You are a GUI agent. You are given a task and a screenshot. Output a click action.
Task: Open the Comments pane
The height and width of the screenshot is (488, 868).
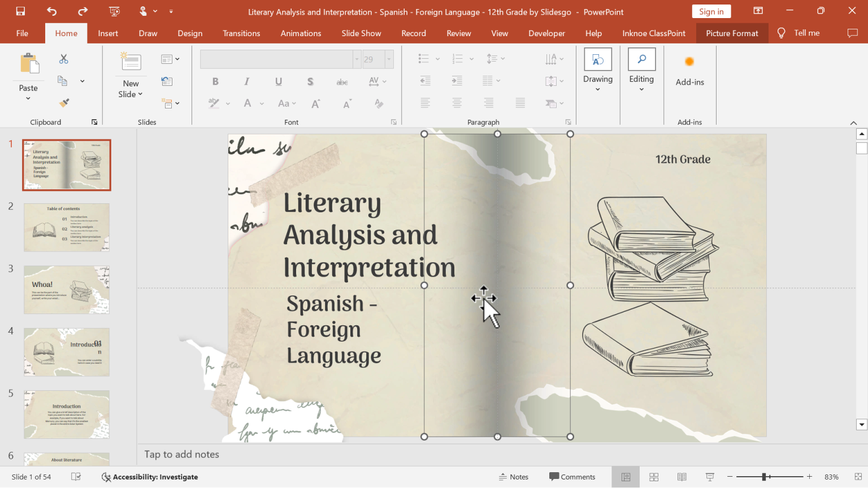click(572, 477)
